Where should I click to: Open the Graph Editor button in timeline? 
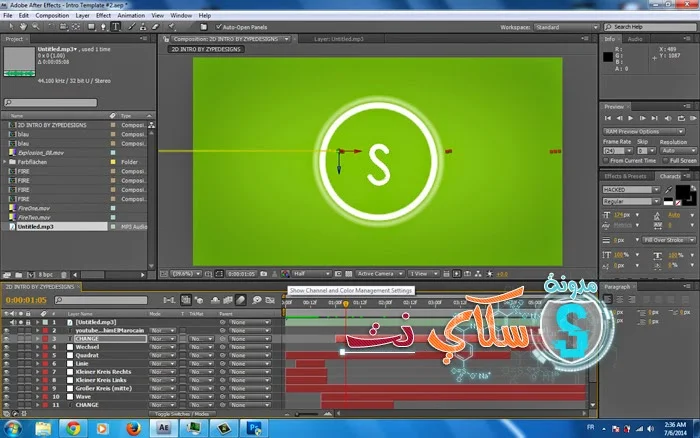click(x=270, y=300)
